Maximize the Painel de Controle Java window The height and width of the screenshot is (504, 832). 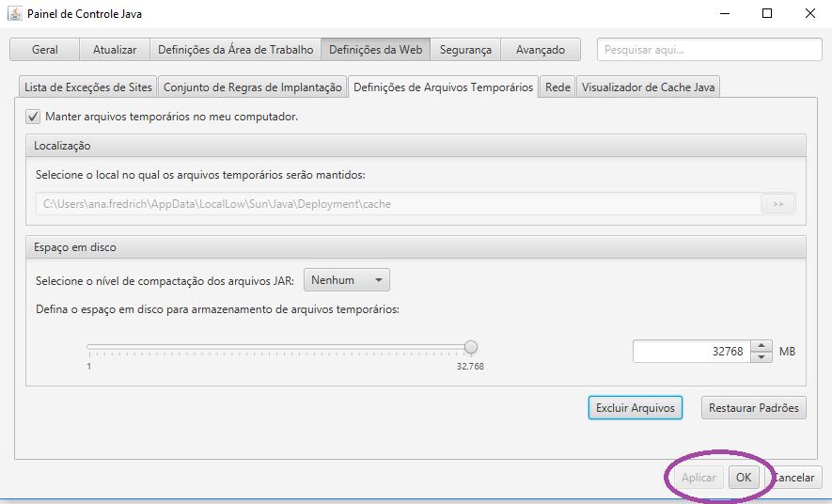pyautogui.click(x=767, y=14)
